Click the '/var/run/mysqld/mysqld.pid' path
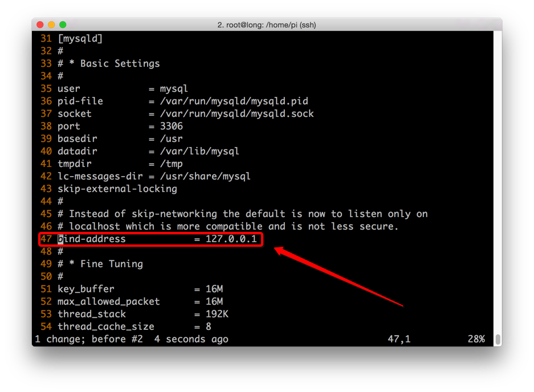Image resolution: width=534 pixels, height=392 pixels. point(234,101)
